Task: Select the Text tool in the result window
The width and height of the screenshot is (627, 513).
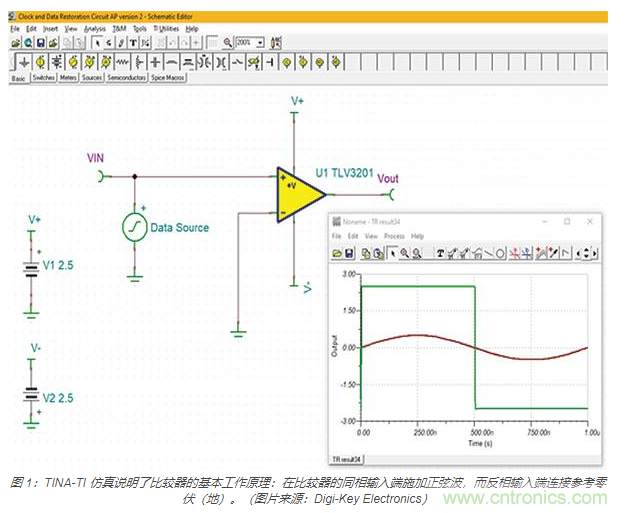Action: click(440, 252)
